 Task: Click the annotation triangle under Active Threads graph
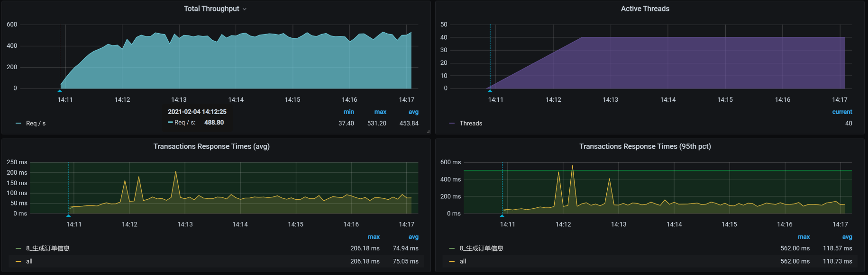[x=490, y=90]
